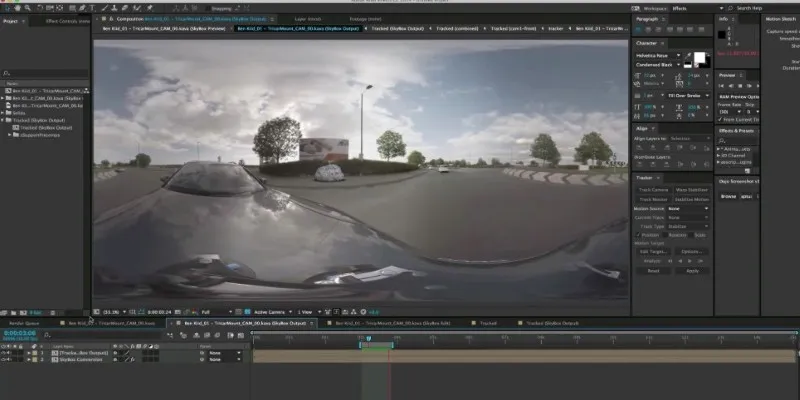Toggle From Current Time checkbox
This screenshot has width=800, height=400.
pyautogui.click(x=720, y=119)
